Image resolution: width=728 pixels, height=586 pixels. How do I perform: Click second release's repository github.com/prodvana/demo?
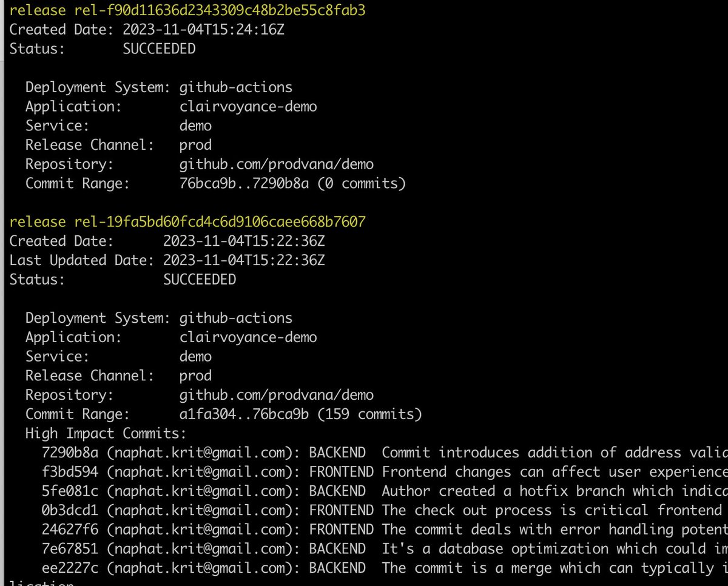277,396
